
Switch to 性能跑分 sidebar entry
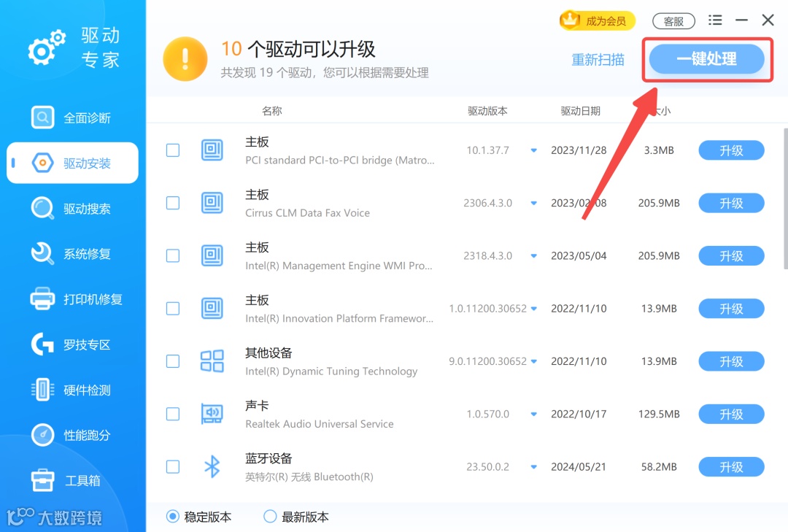(x=72, y=435)
